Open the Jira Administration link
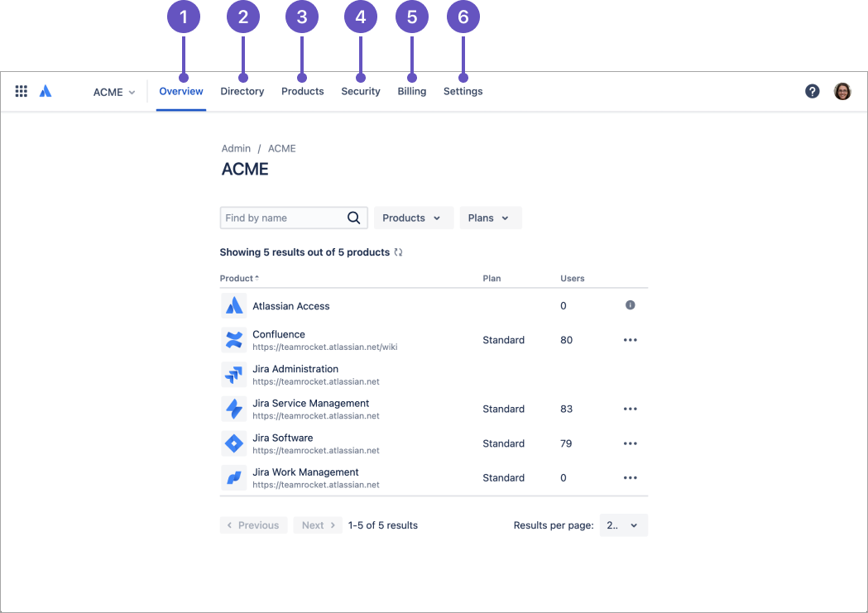The height and width of the screenshot is (613, 868). (x=295, y=369)
